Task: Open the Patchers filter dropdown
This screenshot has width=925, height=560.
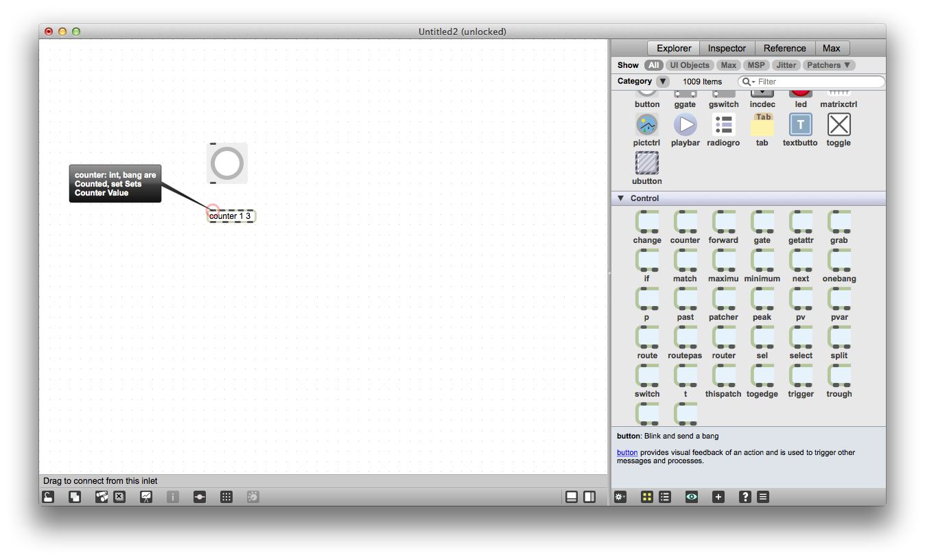Action: click(x=829, y=65)
